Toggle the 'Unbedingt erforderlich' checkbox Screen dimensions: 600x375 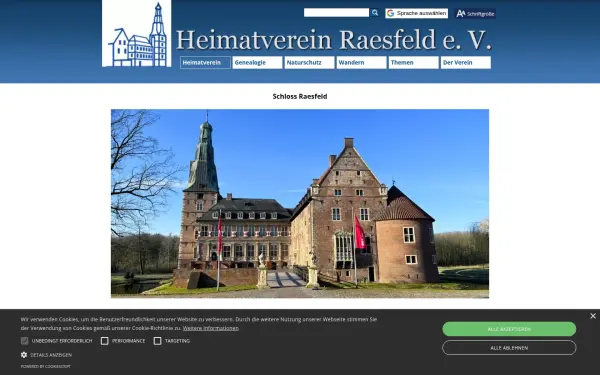click(24, 341)
